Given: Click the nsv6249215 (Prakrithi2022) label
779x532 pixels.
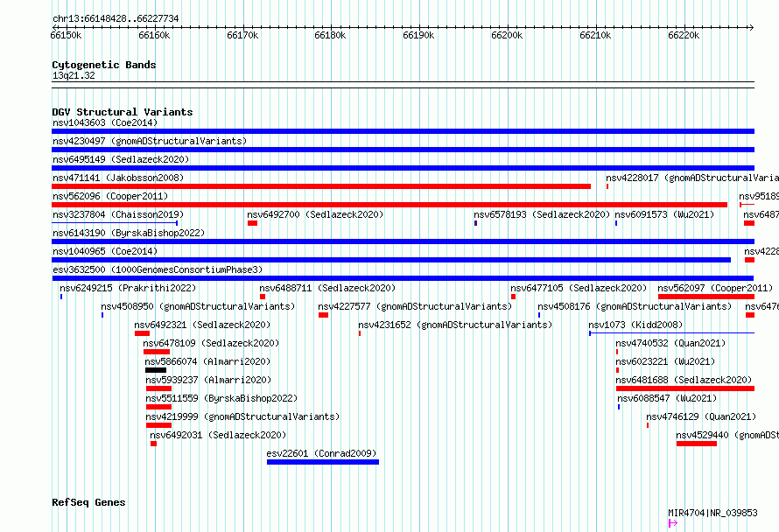Looking at the screenshot, I should click(x=128, y=288).
